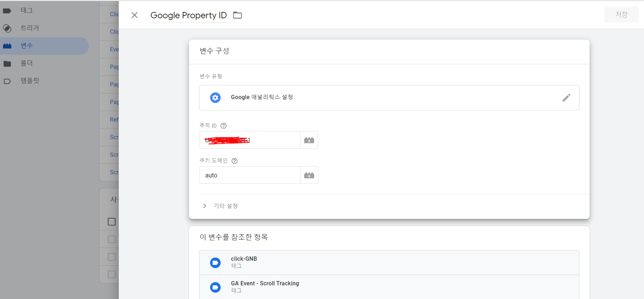Image resolution: width=644 pixels, height=299 pixels.
Task: Toggle the header checkbox in background variables list
Action: point(112,222)
